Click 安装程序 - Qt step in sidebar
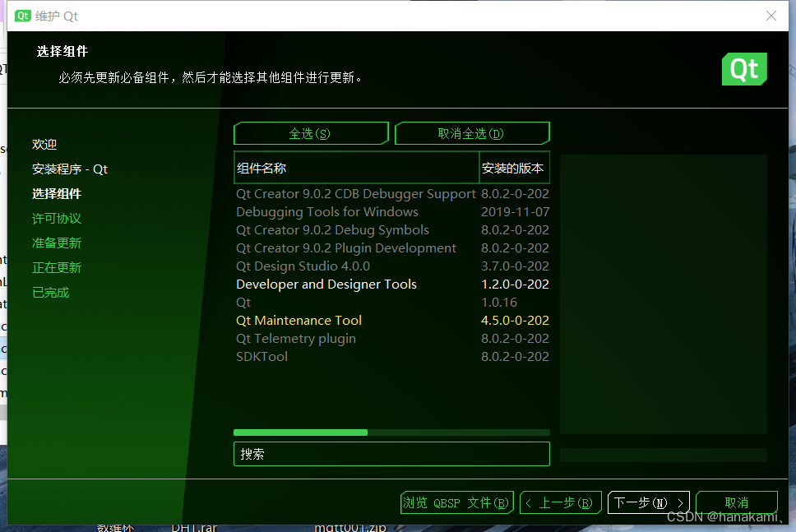The image size is (796, 532). [x=70, y=169]
